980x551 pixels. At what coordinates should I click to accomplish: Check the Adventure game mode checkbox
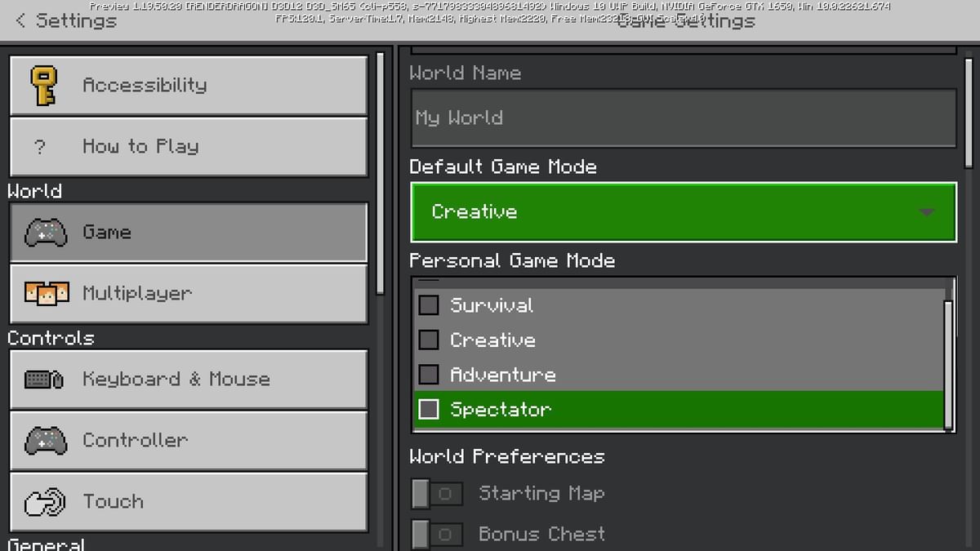click(428, 374)
